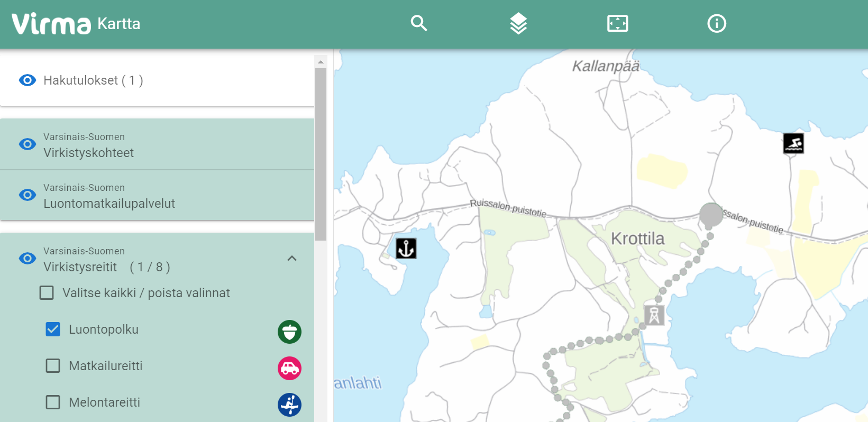Open the map layers menu
The image size is (868, 422).
[x=518, y=23]
